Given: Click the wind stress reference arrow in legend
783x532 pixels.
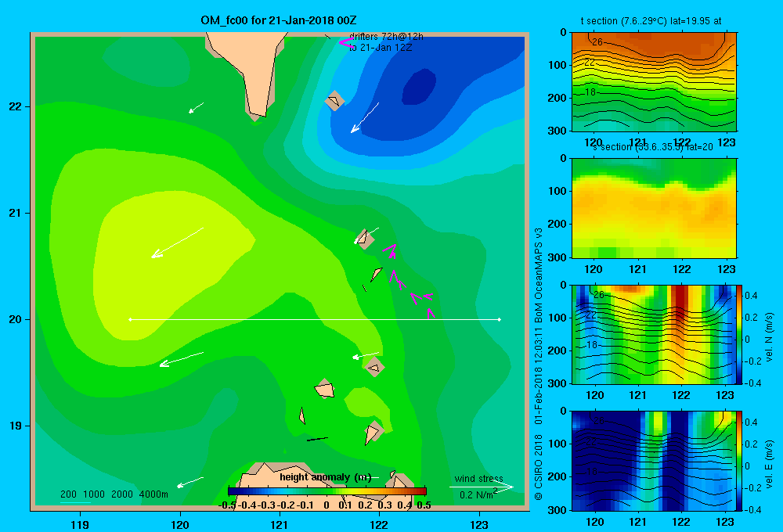Looking at the screenshot, I should (482, 487).
